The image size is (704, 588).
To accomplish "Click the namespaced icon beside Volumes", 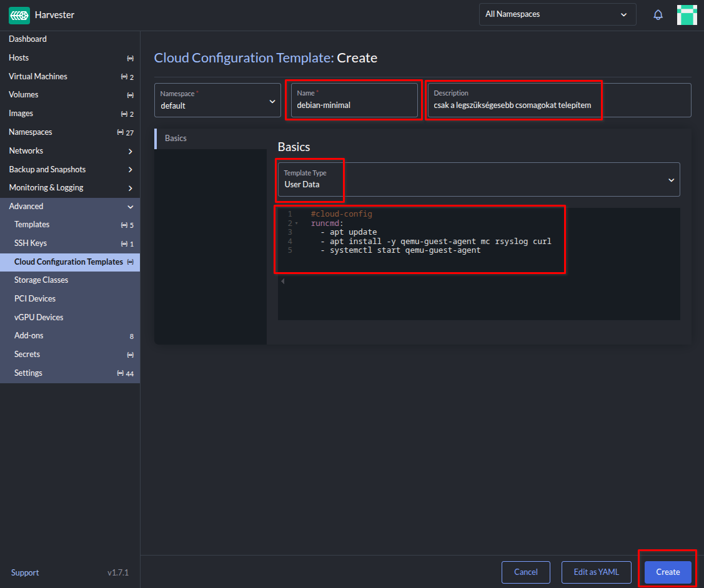I will click(x=130, y=95).
